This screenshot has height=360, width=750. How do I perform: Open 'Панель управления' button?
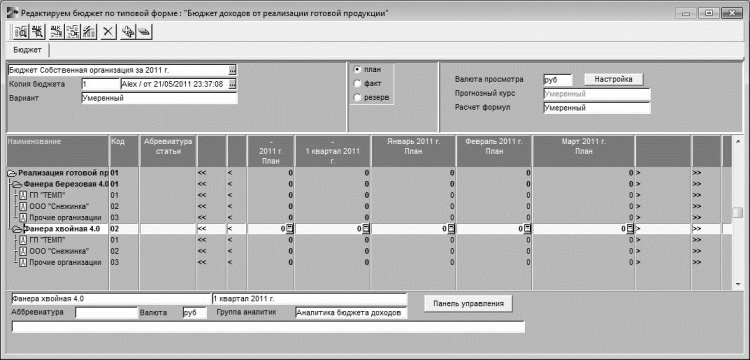coord(468,303)
